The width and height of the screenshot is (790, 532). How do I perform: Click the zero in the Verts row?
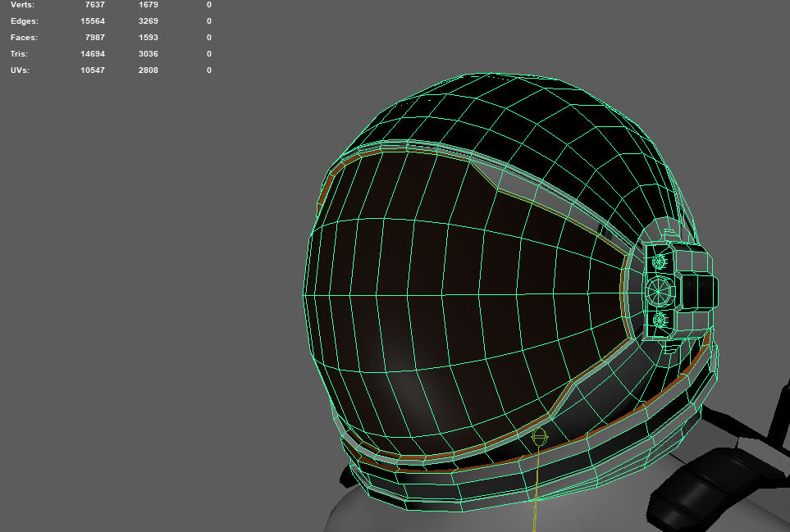coord(209,5)
